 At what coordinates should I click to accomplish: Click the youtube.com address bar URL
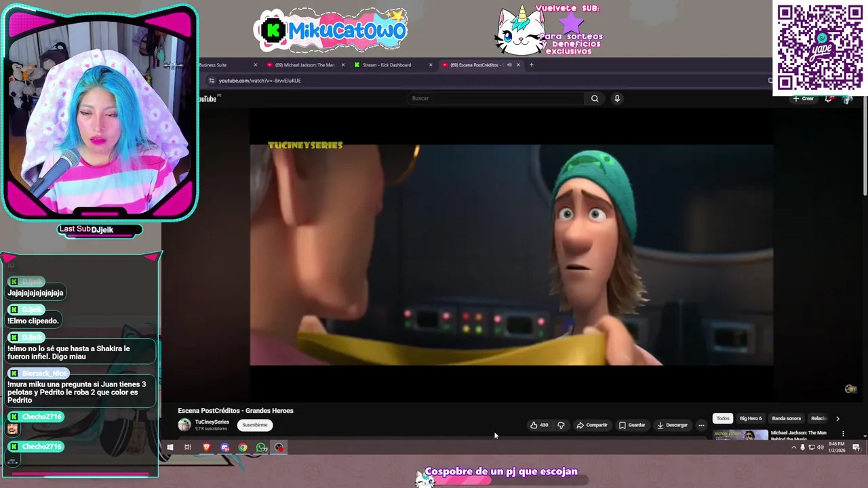260,81
